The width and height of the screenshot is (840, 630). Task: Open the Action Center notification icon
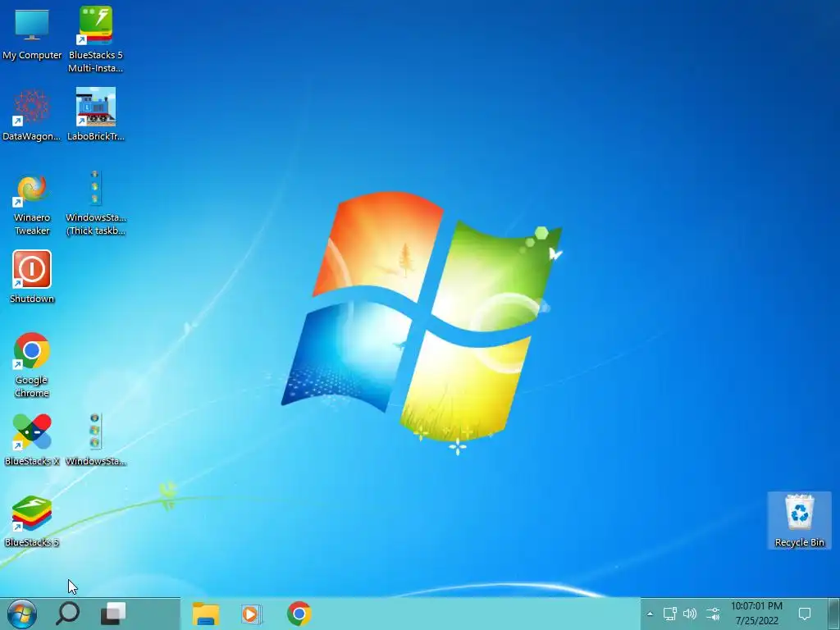(x=804, y=614)
